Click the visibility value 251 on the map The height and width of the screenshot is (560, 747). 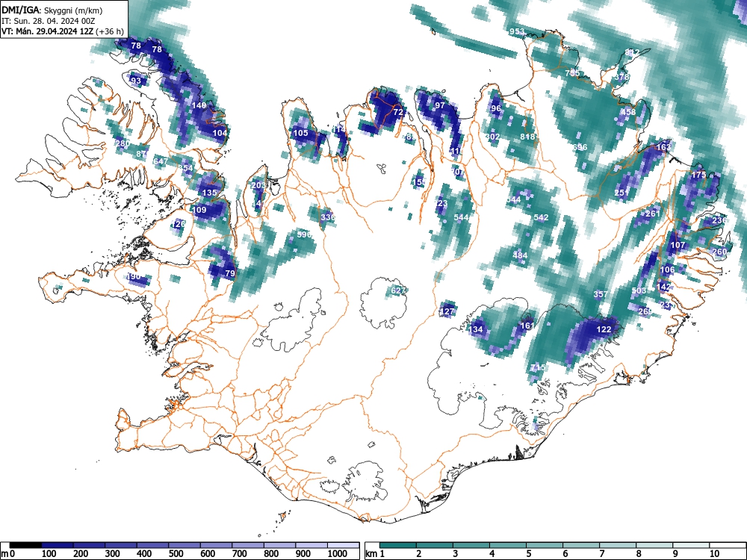click(622, 193)
